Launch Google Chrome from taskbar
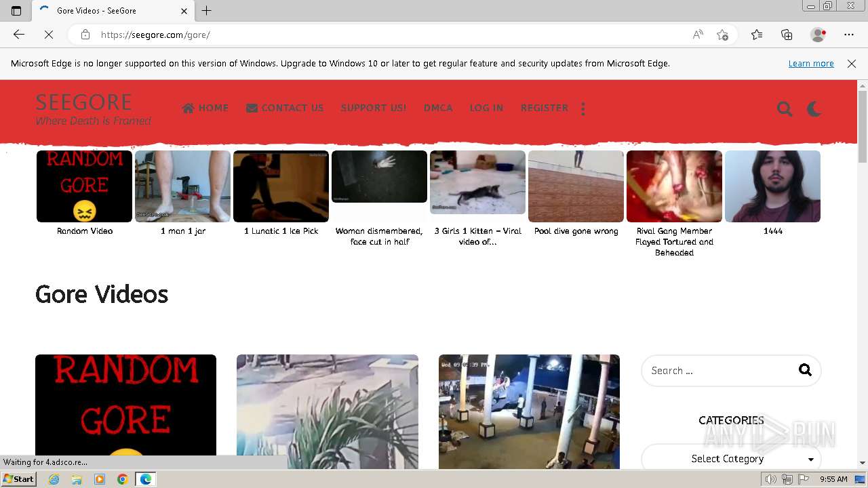Image resolution: width=868 pixels, height=488 pixels. (122, 479)
